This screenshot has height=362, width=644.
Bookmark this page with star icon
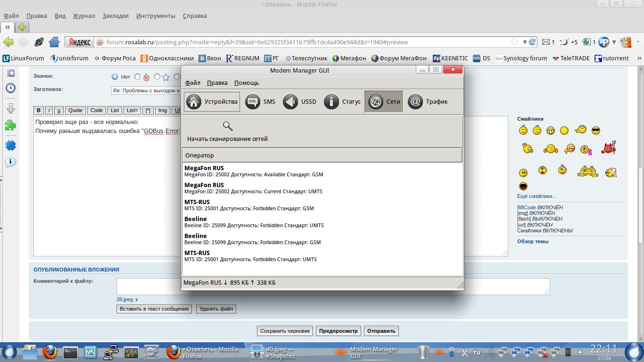tap(514, 42)
